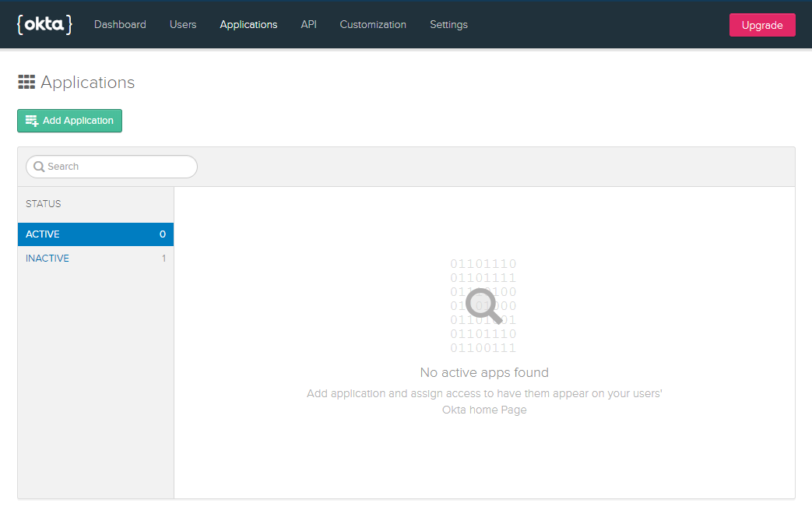Open the Dashboard section

(120, 24)
